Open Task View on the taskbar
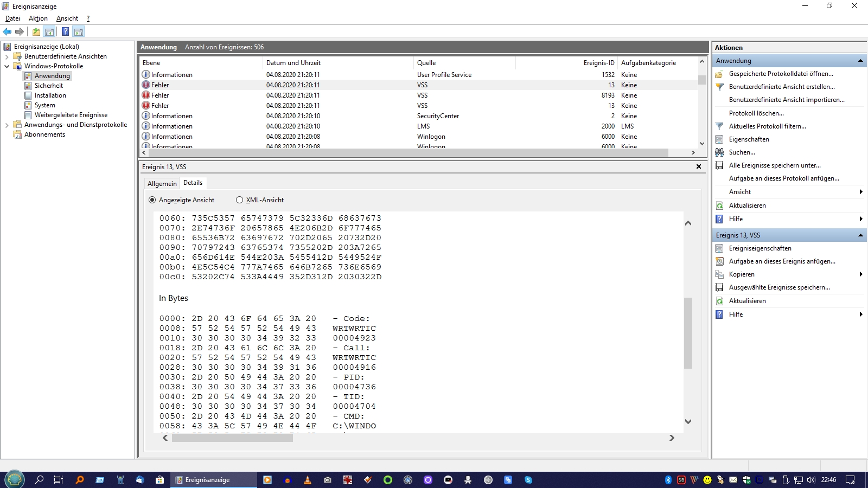The image size is (868, 488). point(59,480)
